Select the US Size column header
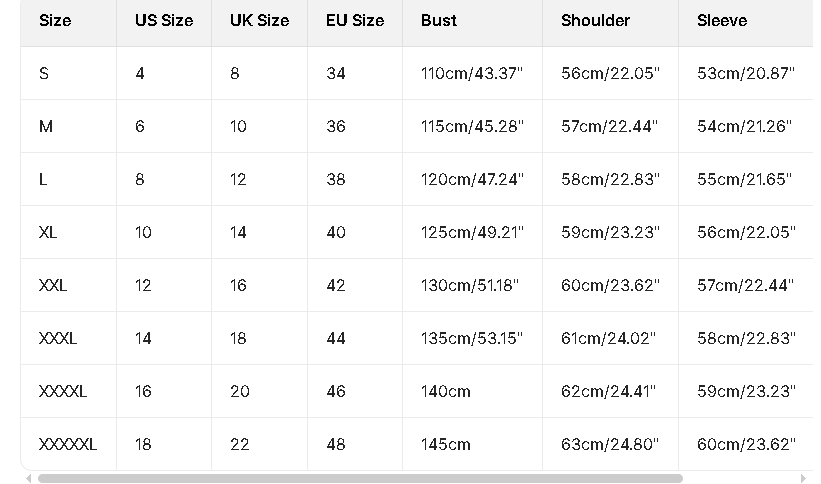This screenshot has height=484, width=821. [164, 20]
